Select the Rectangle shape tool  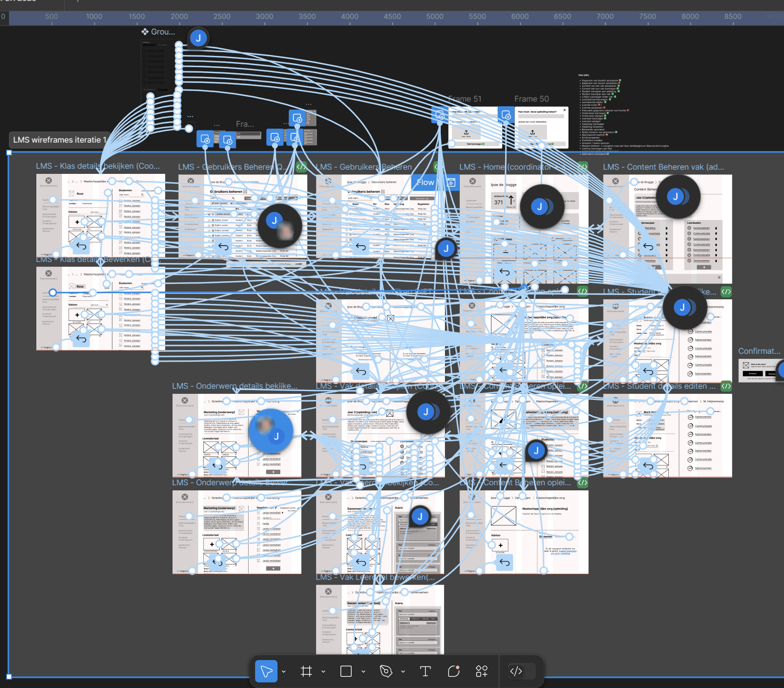pyautogui.click(x=346, y=671)
